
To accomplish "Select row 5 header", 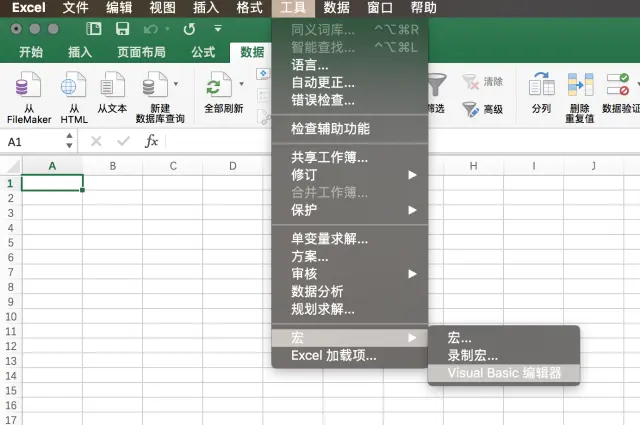I will [11, 243].
